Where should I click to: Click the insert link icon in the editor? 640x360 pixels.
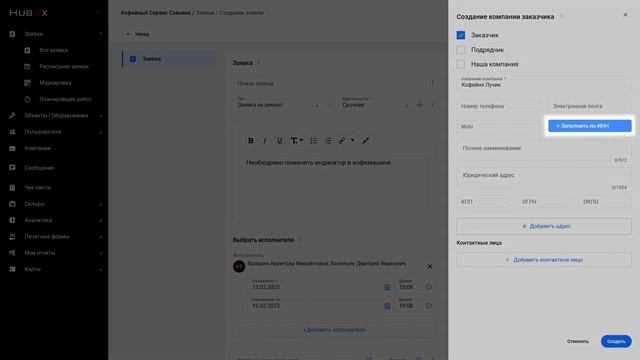coord(342,140)
